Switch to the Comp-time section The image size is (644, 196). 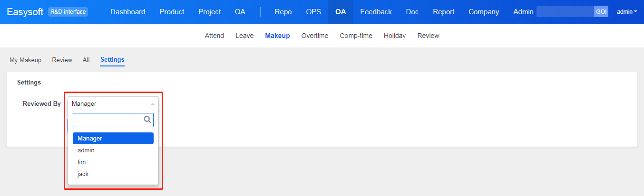356,36
